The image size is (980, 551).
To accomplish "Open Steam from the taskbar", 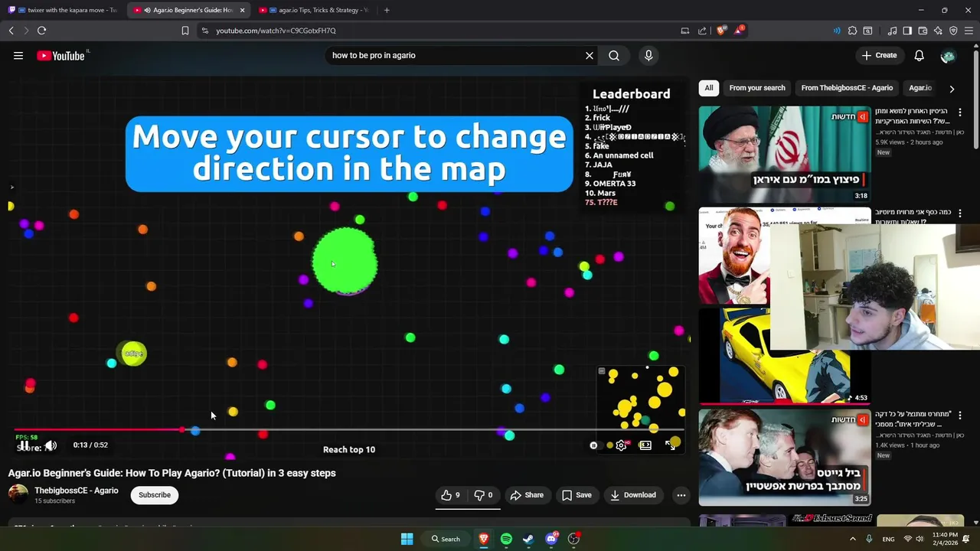I will [x=528, y=539].
